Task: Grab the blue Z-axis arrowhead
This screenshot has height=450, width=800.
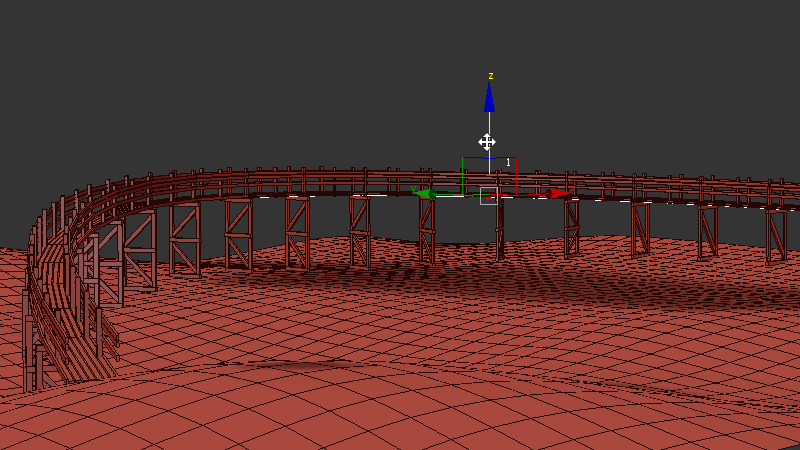Action: pyautogui.click(x=489, y=98)
